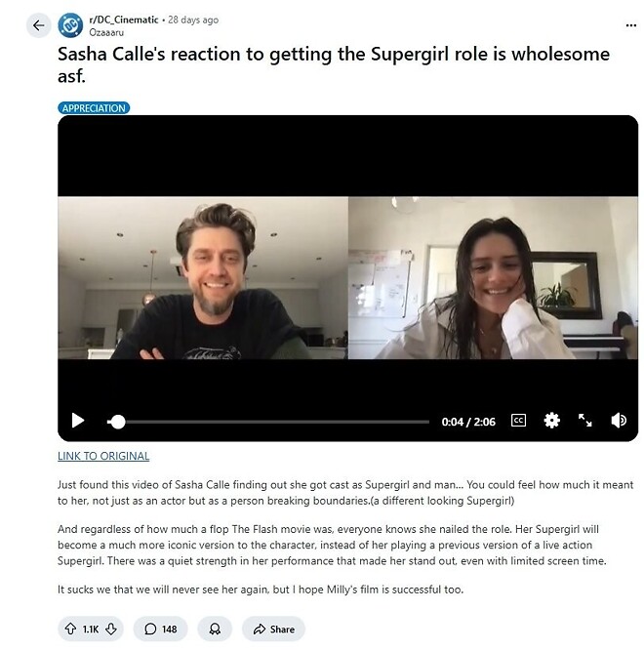Give an award to the post
The image size is (644, 651).
click(x=215, y=629)
